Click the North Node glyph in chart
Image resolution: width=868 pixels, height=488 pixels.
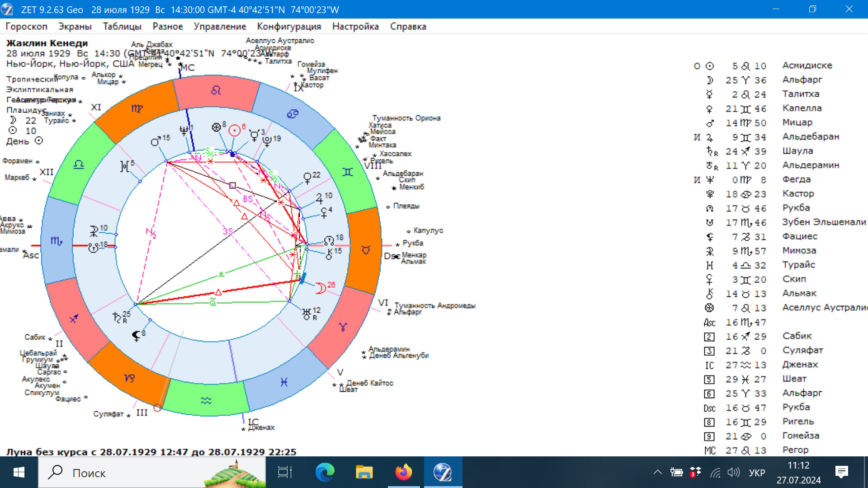(x=329, y=240)
